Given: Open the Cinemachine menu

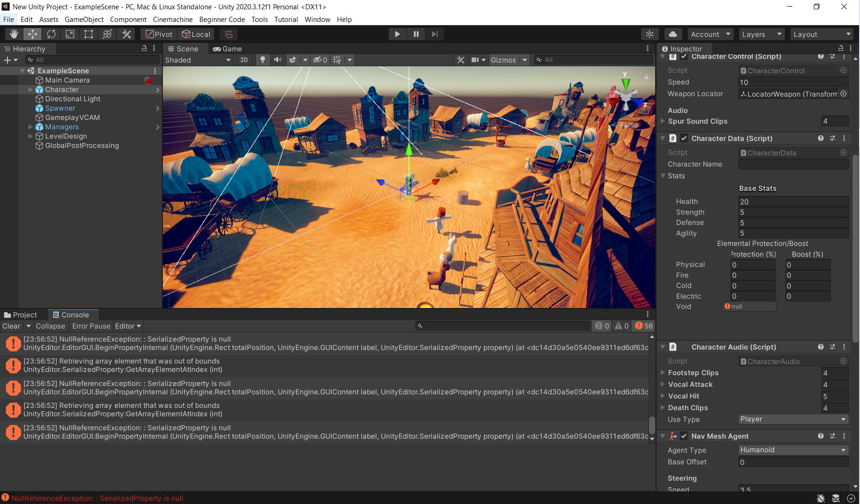Looking at the screenshot, I should [173, 19].
